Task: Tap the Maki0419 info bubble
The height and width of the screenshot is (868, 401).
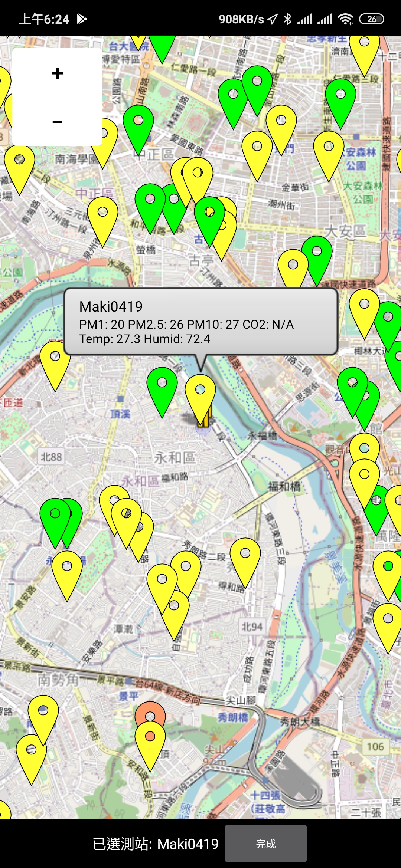Action: point(200,322)
